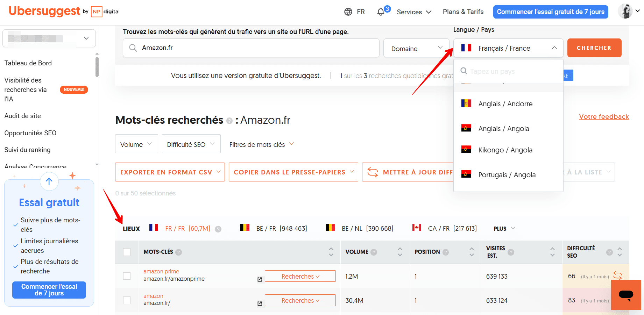Click the refresh icon next to Mettre à jour
The image size is (644, 315).
(x=372, y=172)
